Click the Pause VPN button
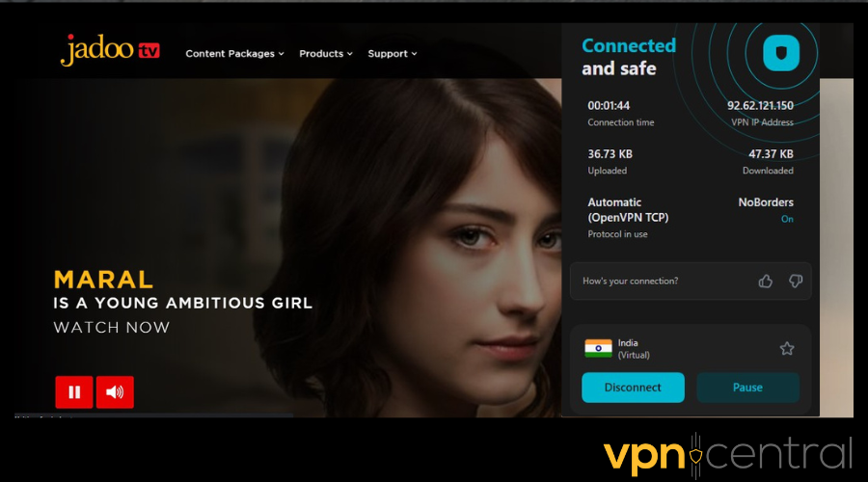Viewport: 868px width, 482px height. (x=747, y=388)
